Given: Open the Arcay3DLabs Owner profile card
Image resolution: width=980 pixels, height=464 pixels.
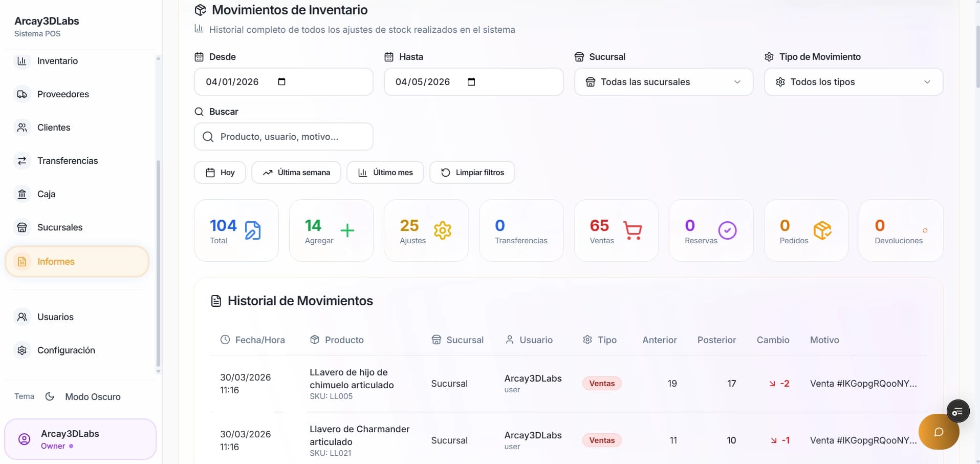Looking at the screenshot, I should (x=80, y=439).
